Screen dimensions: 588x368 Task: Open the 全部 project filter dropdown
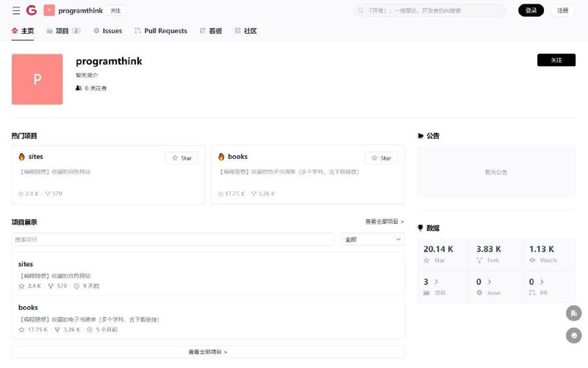373,239
